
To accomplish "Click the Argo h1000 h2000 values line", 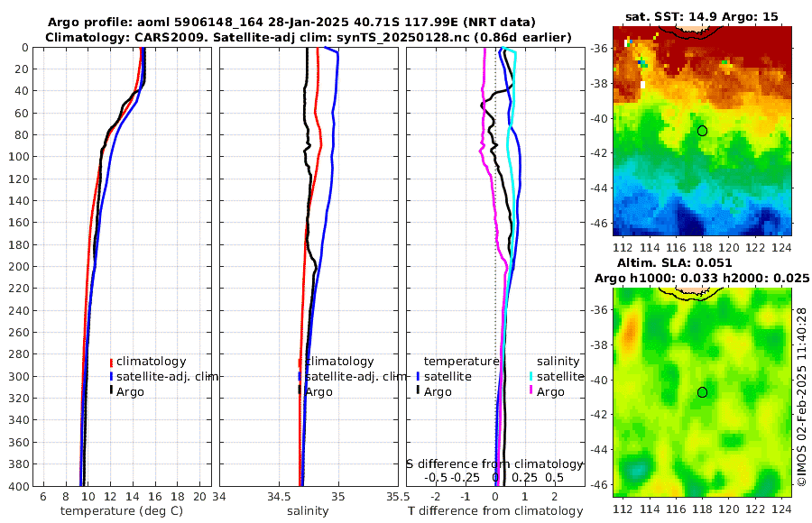I will coord(702,278).
